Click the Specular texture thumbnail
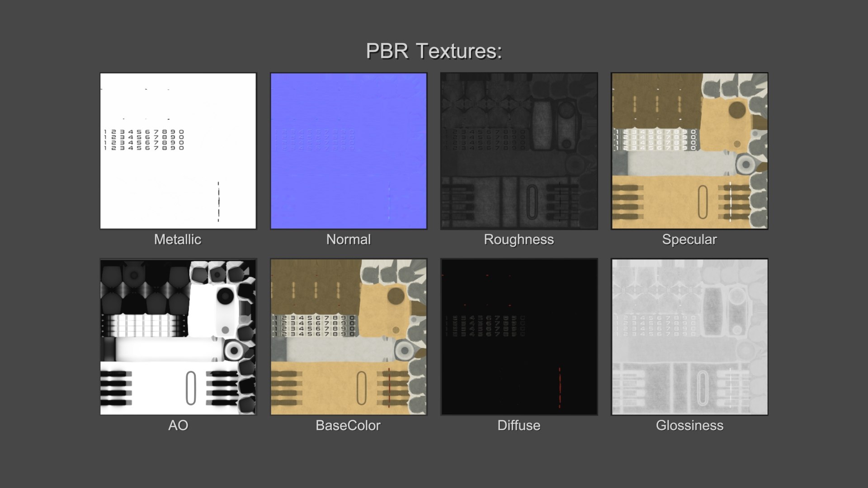This screenshot has width=868, height=488. pos(689,151)
